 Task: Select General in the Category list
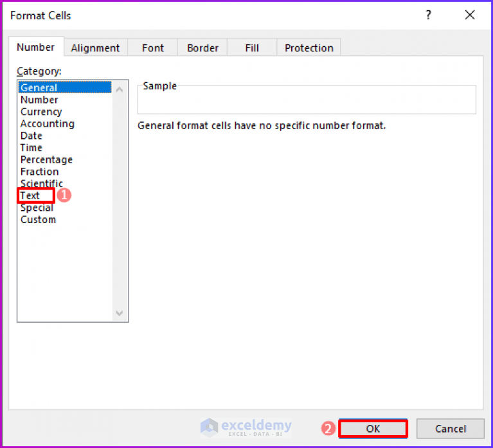(x=65, y=87)
